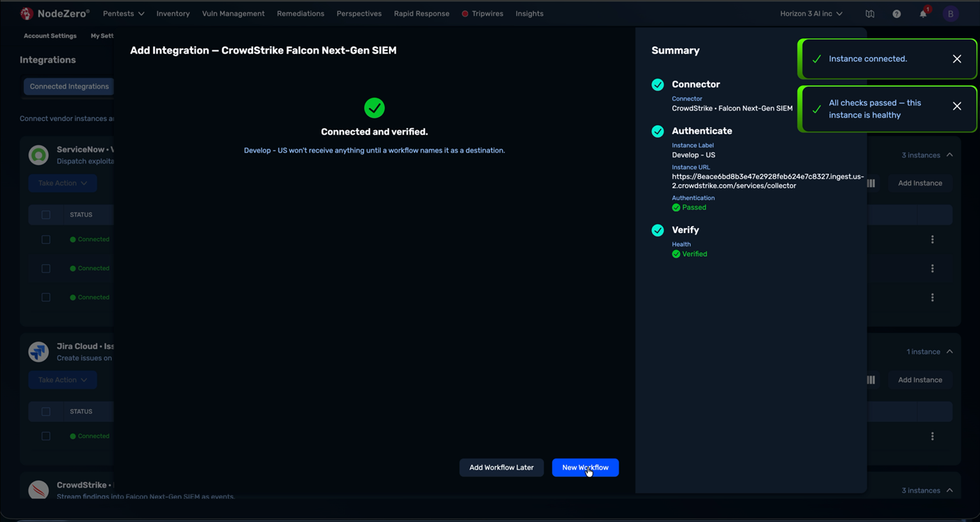The height and width of the screenshot is (522, 980).
Task: Open kebab menu for second ServiceNow instance
Action: (x=932, y=268)
